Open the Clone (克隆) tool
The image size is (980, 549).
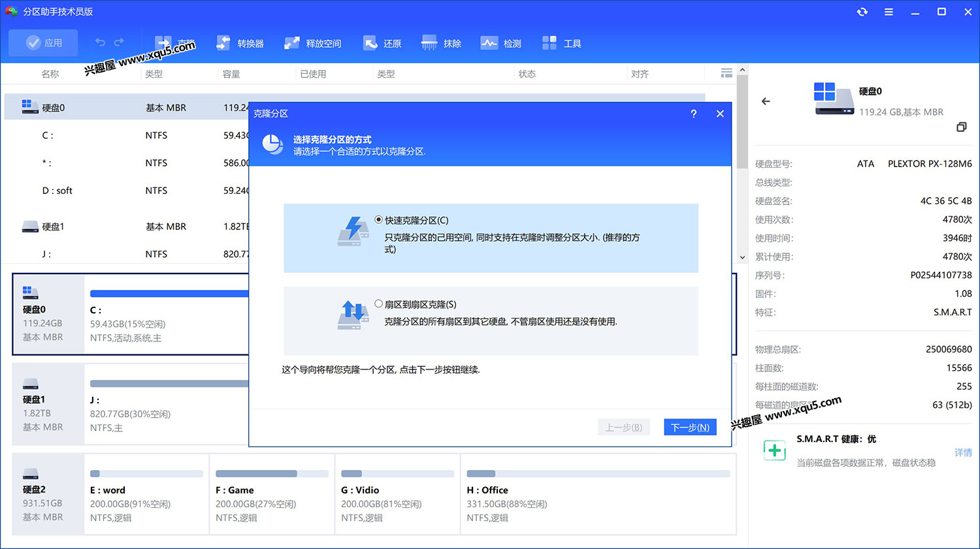[174, 43]
